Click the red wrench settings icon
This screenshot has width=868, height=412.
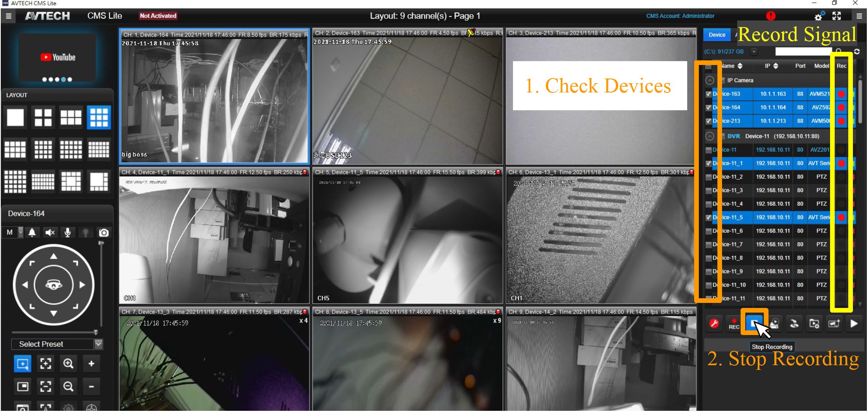[714, 324]
